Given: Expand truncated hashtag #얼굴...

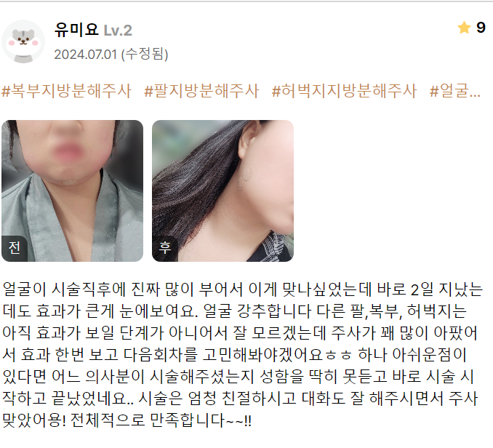Looking at the screenshot, I should tap(455, 91).
